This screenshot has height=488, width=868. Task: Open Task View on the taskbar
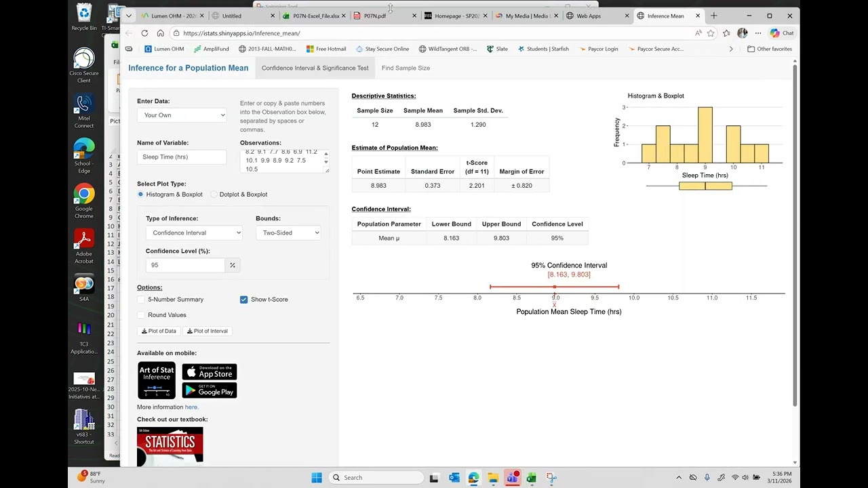(x=435, y=477)
